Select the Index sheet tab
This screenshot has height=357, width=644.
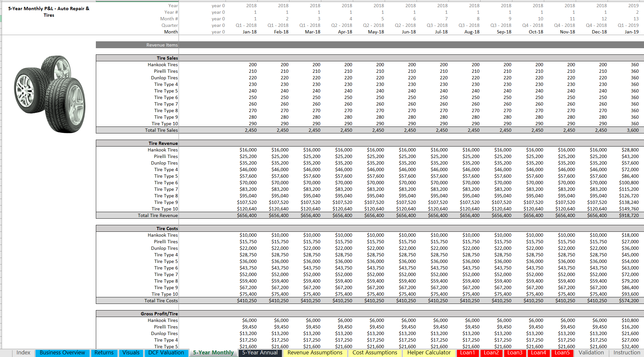(x=23, y=353)
